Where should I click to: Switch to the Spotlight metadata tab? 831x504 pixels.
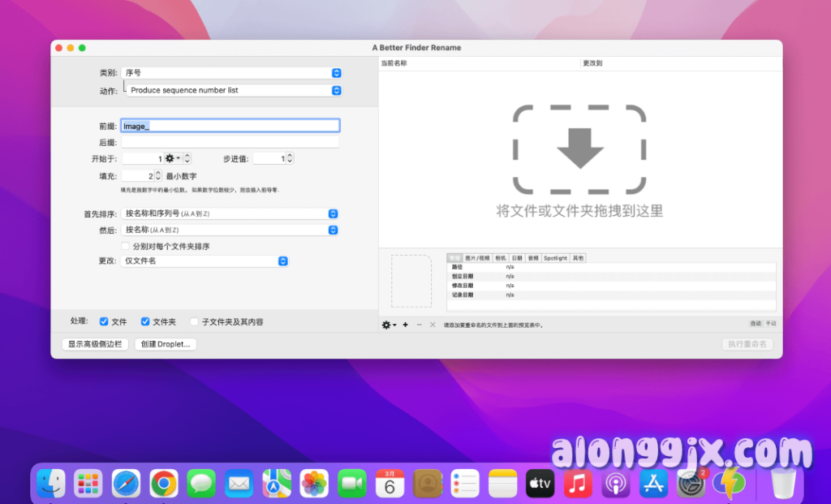pyautogui.click(x=555, y=258)
